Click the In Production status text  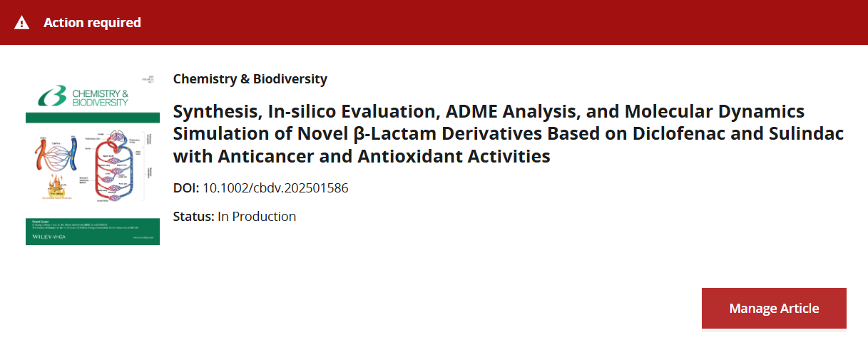[257, 216]
